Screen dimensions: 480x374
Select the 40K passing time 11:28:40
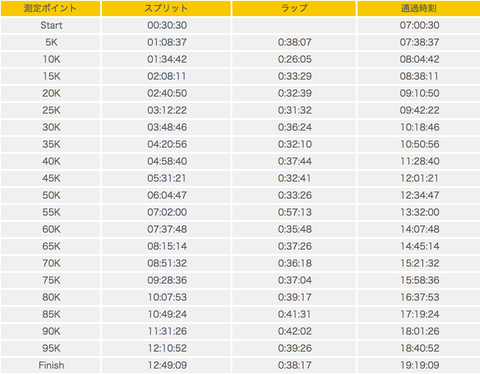tap(419, 161)
